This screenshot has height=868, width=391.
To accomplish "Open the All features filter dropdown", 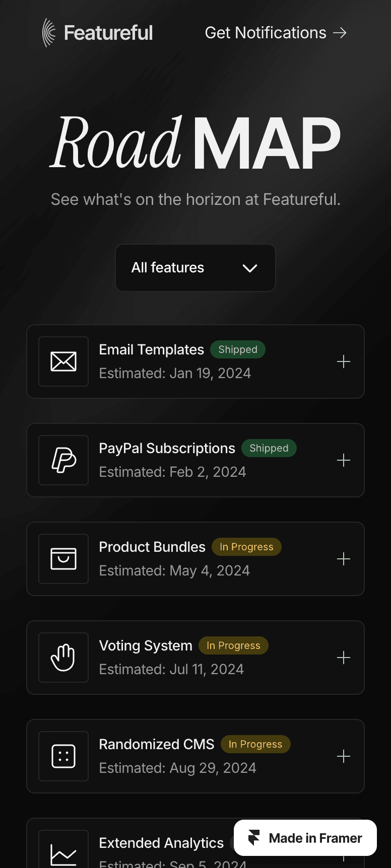I will 195,268.
